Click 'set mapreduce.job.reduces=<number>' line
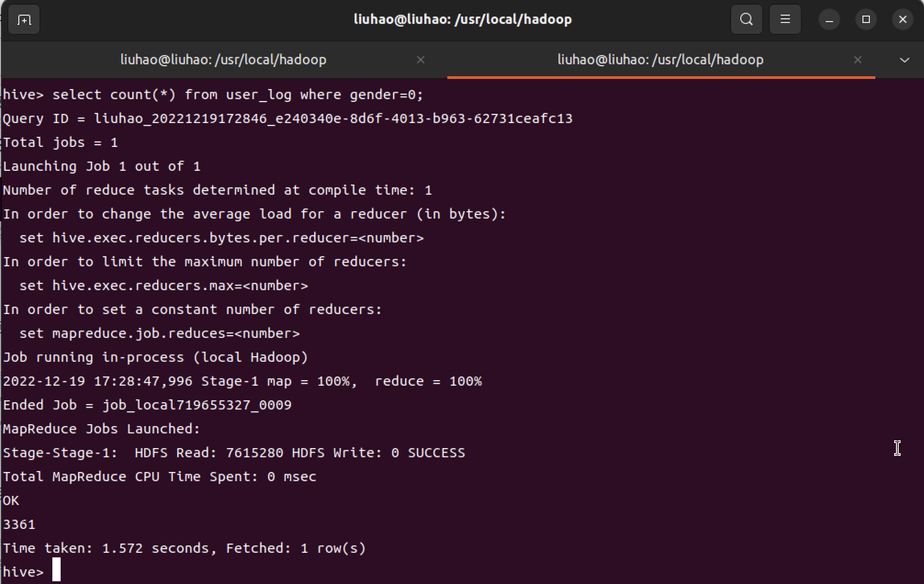Image resolution: width=924 pixels, height=584 pixels. pos(159,333)
